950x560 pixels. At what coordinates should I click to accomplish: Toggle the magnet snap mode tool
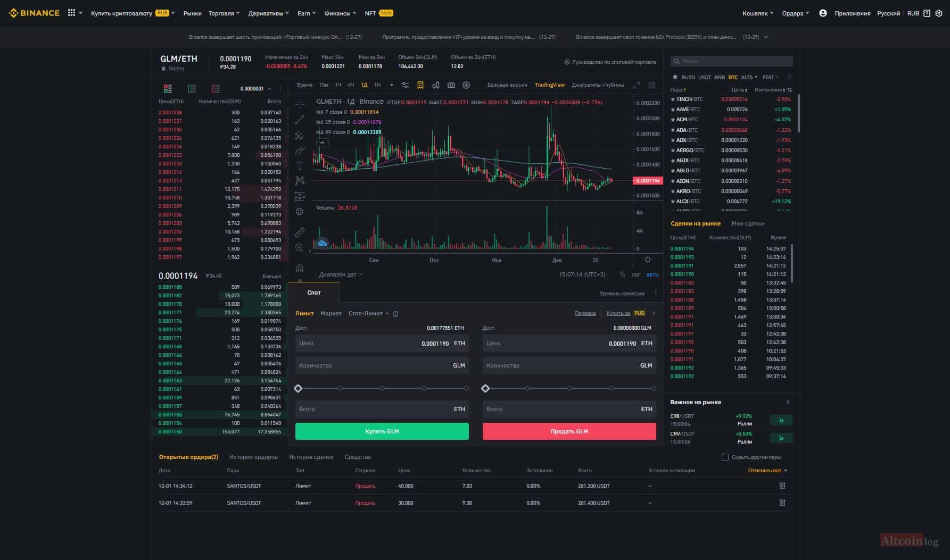coord(300,268)
